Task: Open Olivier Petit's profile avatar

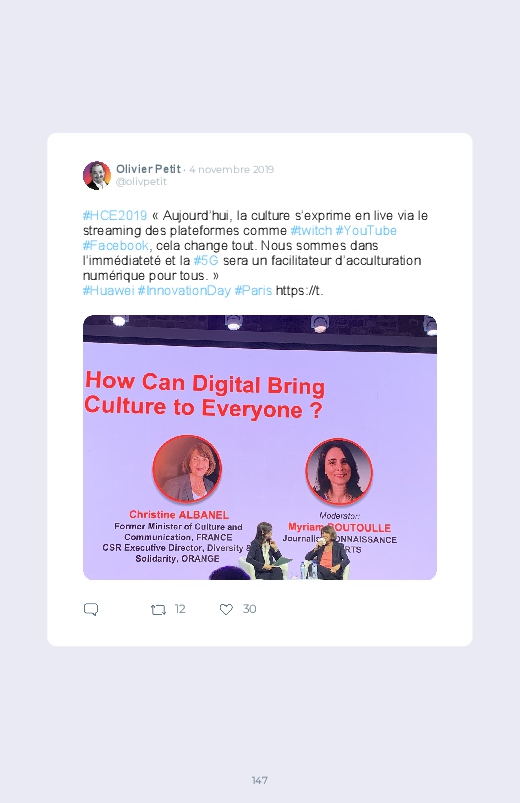Action: [x=97, y=175]
